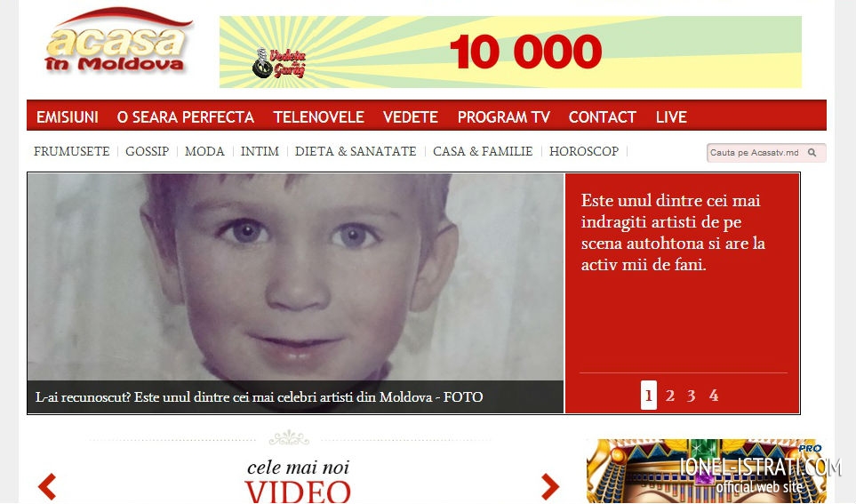Go to previous video with left arrow
This screenshot has width=856, height=504.
47,486
